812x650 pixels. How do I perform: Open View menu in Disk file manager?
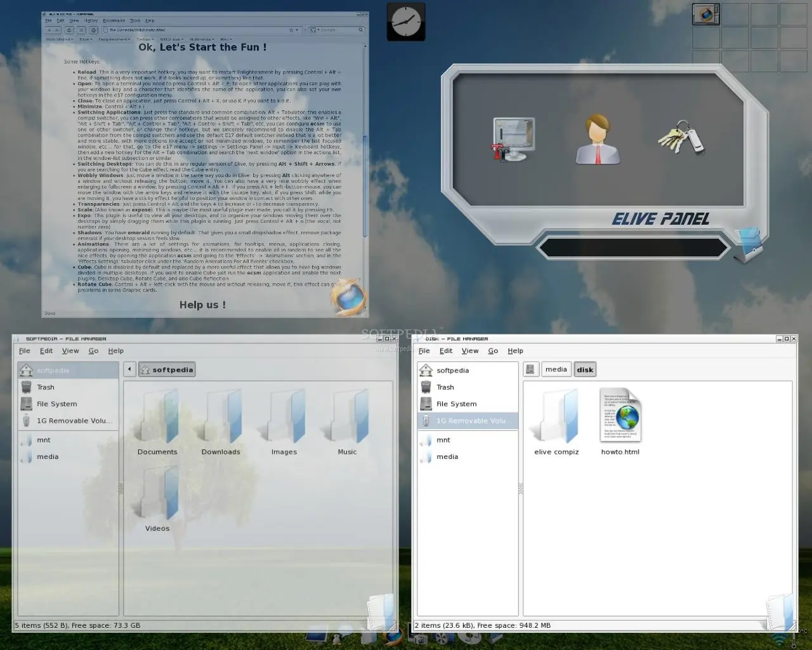[x=470, y=350]
